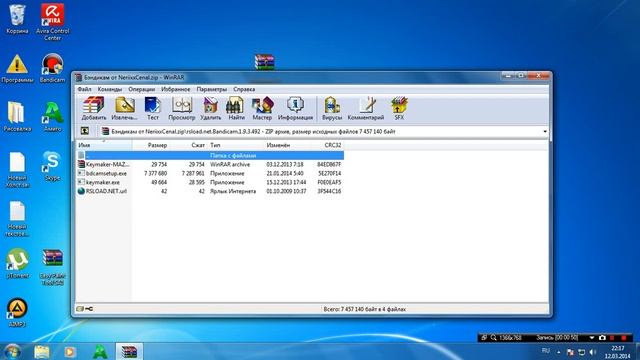Show hidden tray icons arrow
Screen dimensions: 640x360
coord(558,352)
